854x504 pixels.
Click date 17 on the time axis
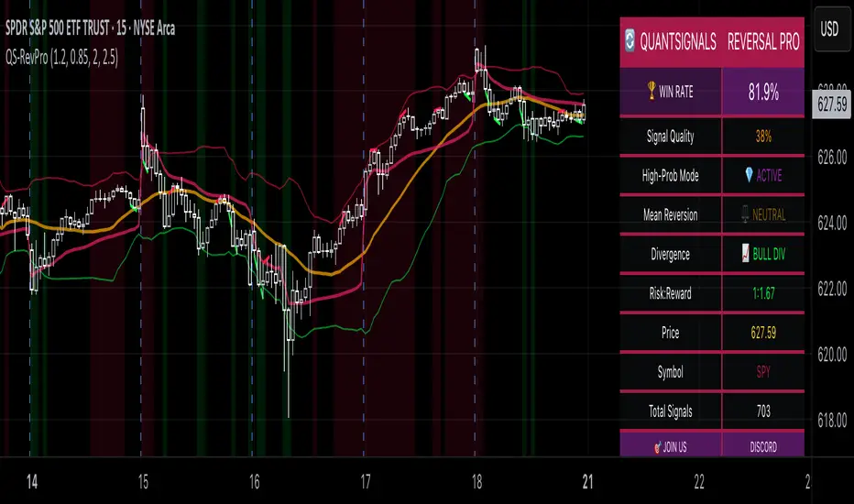point(365,481)
